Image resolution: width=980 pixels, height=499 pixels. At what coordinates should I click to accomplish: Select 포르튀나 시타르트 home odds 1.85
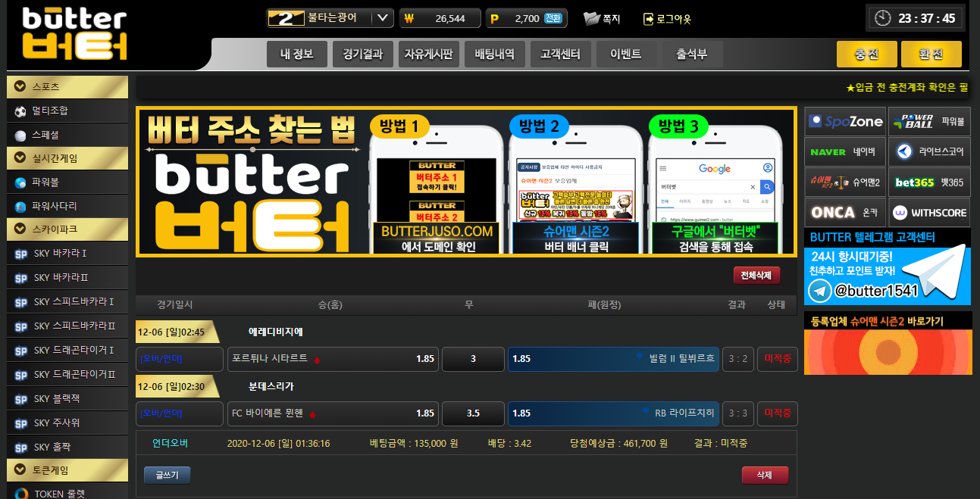333,359
